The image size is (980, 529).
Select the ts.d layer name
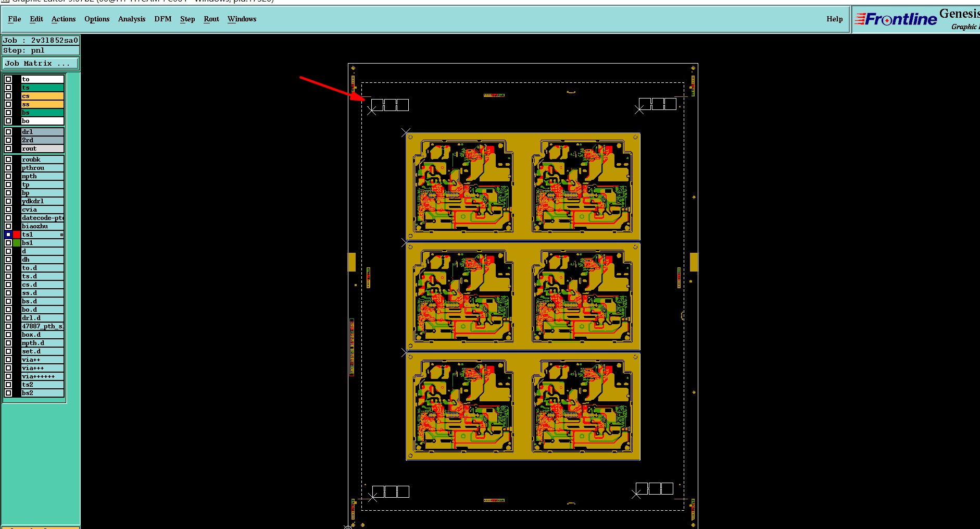pos(42,276)
